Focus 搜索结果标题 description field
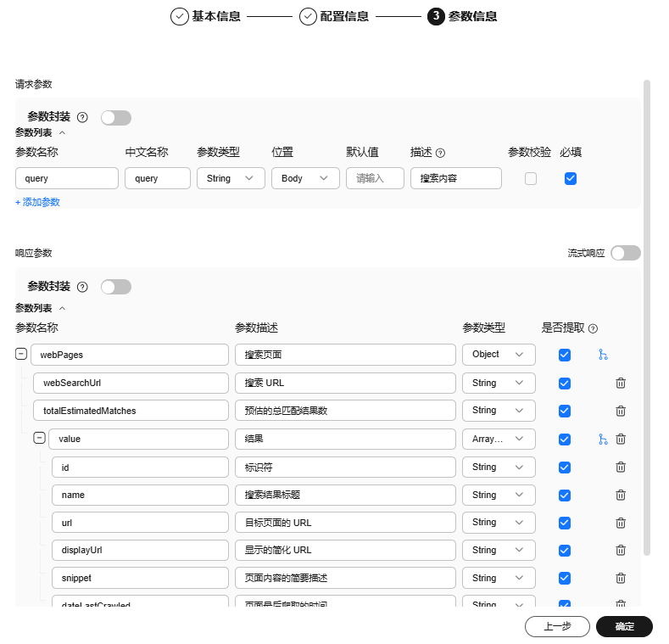 pos(345,495)
